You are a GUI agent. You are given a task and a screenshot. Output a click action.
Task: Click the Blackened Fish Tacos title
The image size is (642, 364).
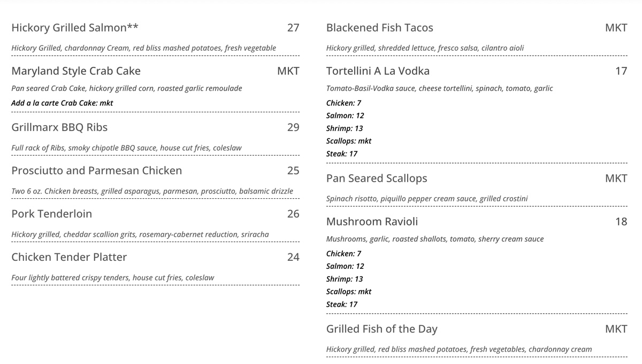click(379, 28)
